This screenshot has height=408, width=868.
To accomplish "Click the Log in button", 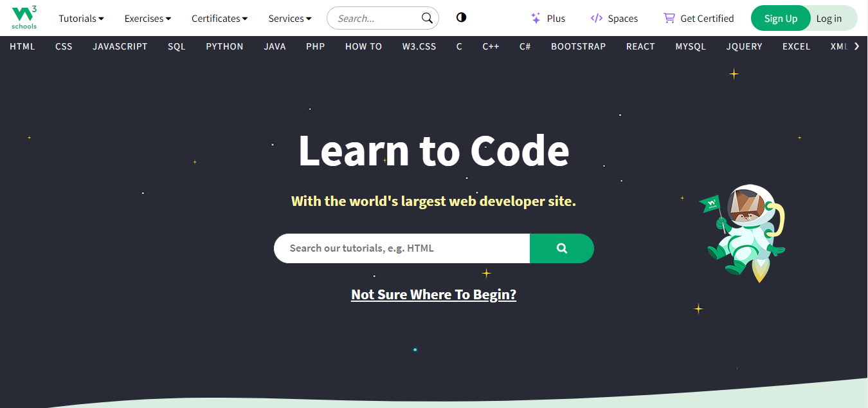I will [829, 18].
